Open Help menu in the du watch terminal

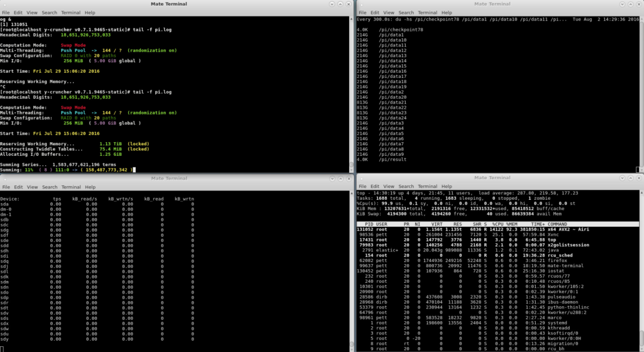coord(447,13)
